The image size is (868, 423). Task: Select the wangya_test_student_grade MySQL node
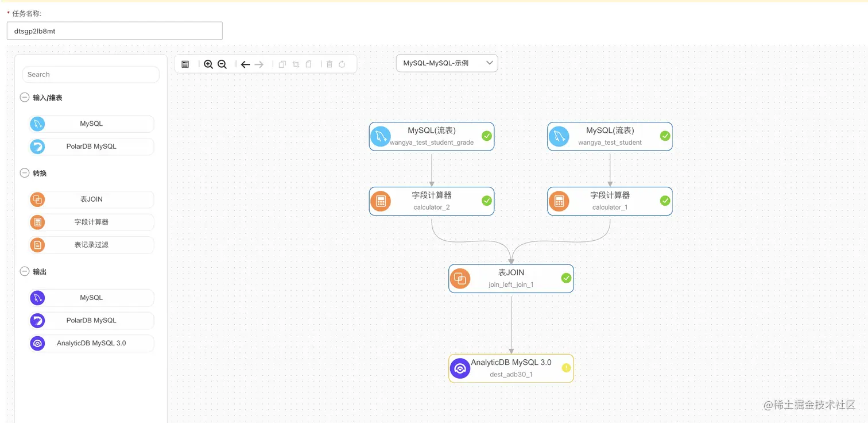coord(432,136)
